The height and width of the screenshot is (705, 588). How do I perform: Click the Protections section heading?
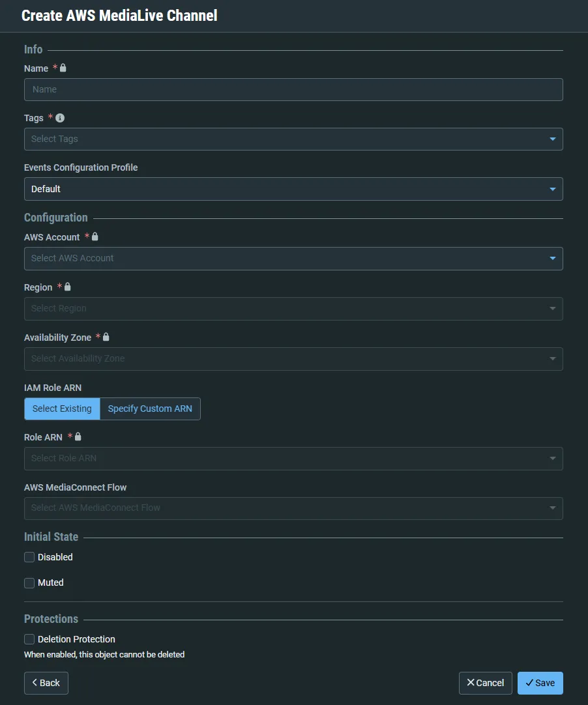[51, 619]
